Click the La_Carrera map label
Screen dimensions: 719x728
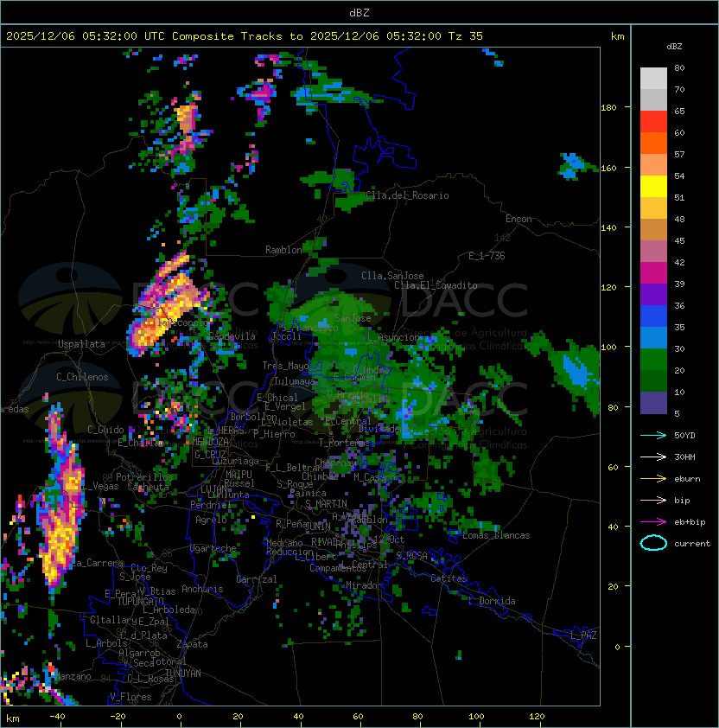tap(98, 563)
